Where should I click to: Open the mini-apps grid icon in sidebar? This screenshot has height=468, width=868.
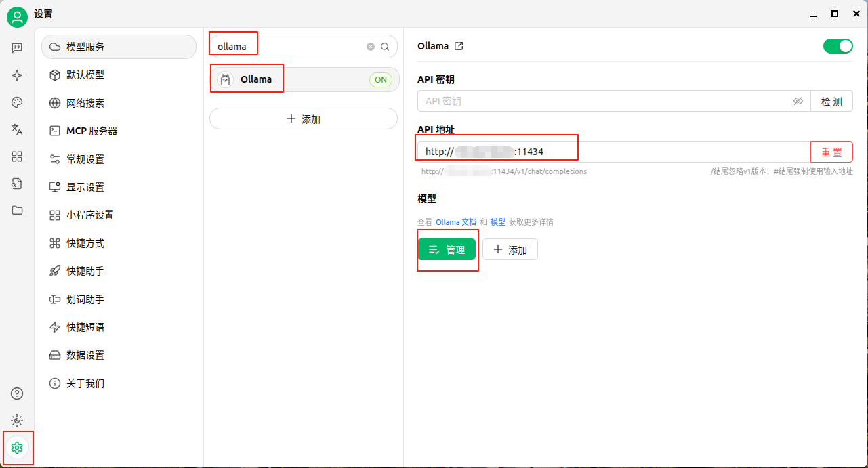(18, 156)
